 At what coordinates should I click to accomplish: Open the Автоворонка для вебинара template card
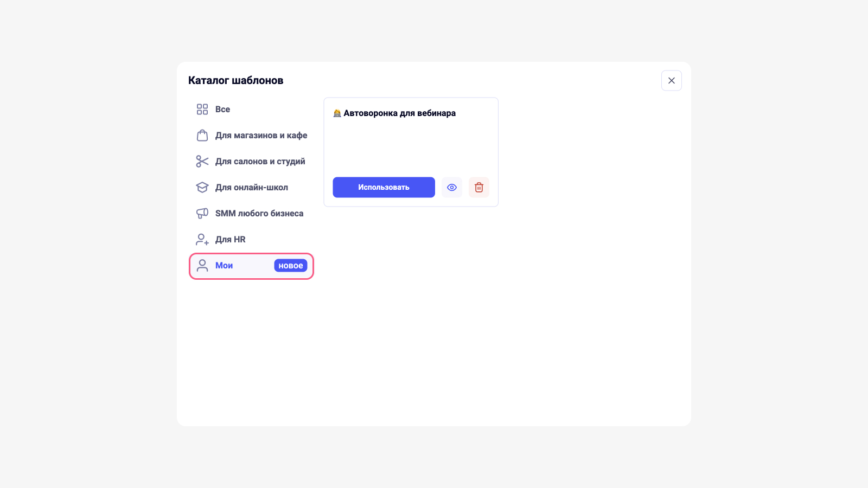(411, 152)
